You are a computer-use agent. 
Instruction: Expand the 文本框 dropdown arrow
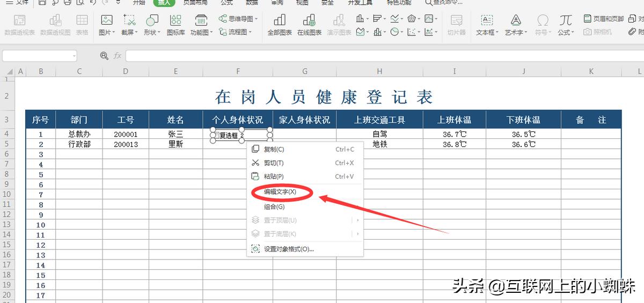pos(497,32)
